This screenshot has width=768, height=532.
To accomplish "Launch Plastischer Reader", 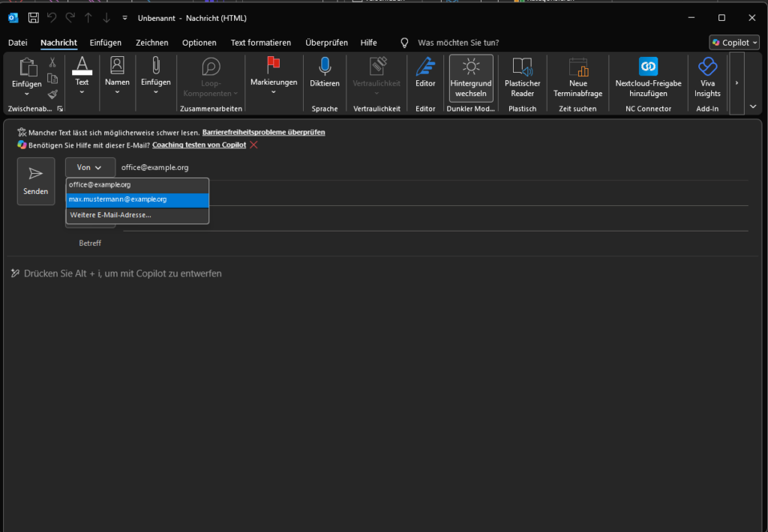I will pos(522,77).
